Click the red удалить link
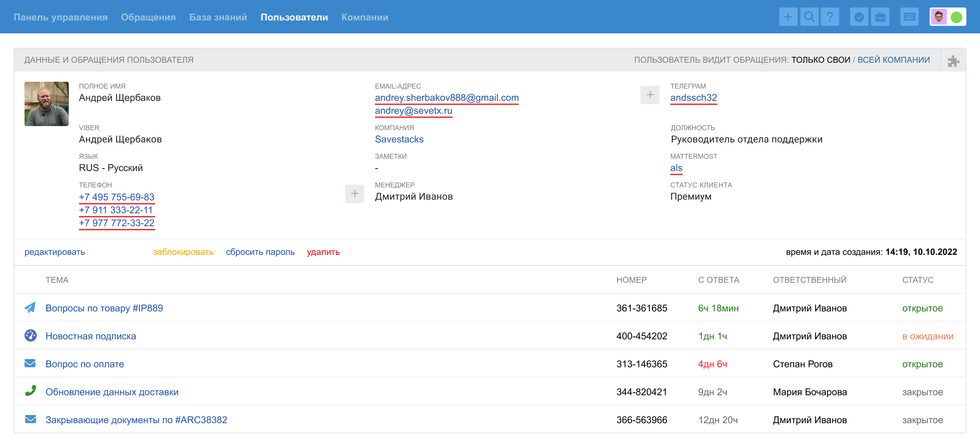Viewport: 980px width, 447px height. [x=323, y=252]
